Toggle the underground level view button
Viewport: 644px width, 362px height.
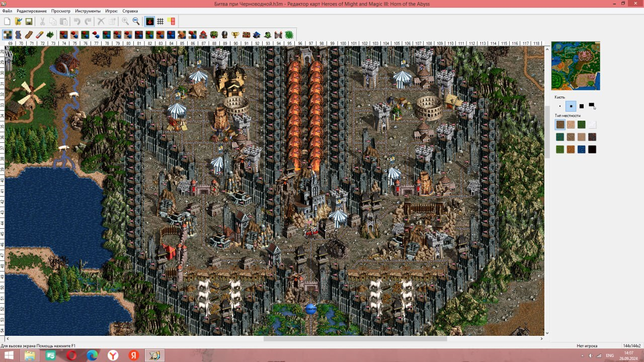click(x=149, y=21)
